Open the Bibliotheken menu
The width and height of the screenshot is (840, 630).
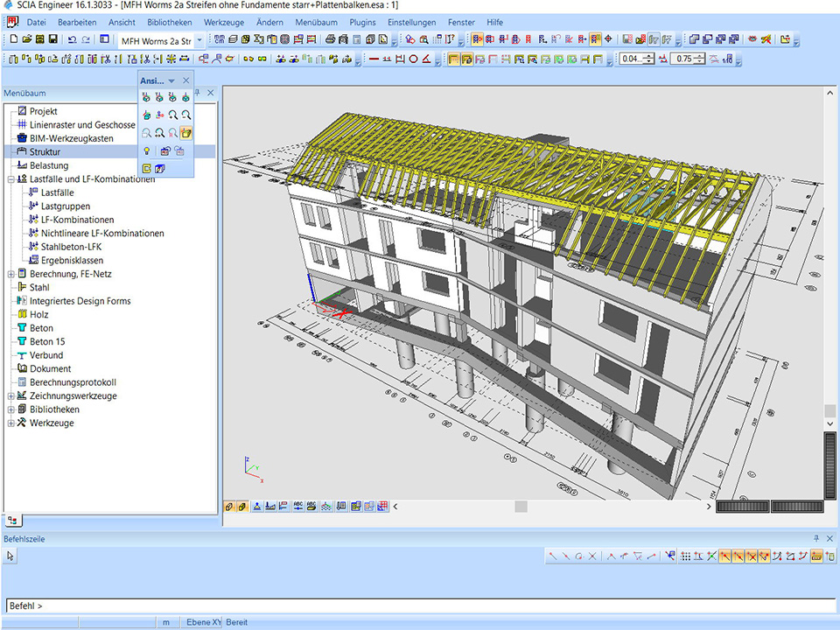click(171, 22)
